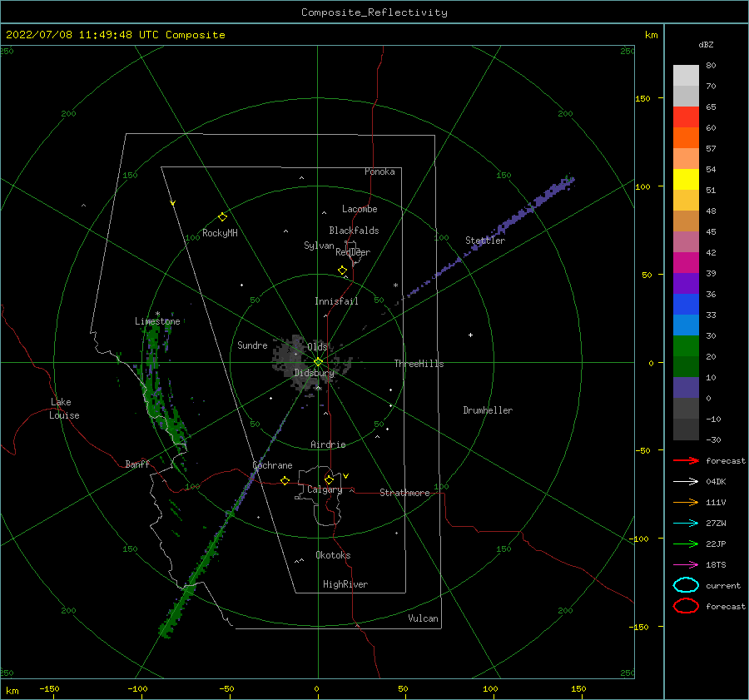Click the red forecast ellipse in legend
The height and width of the screenshot is (700, 749).
[x=686, y=606]
